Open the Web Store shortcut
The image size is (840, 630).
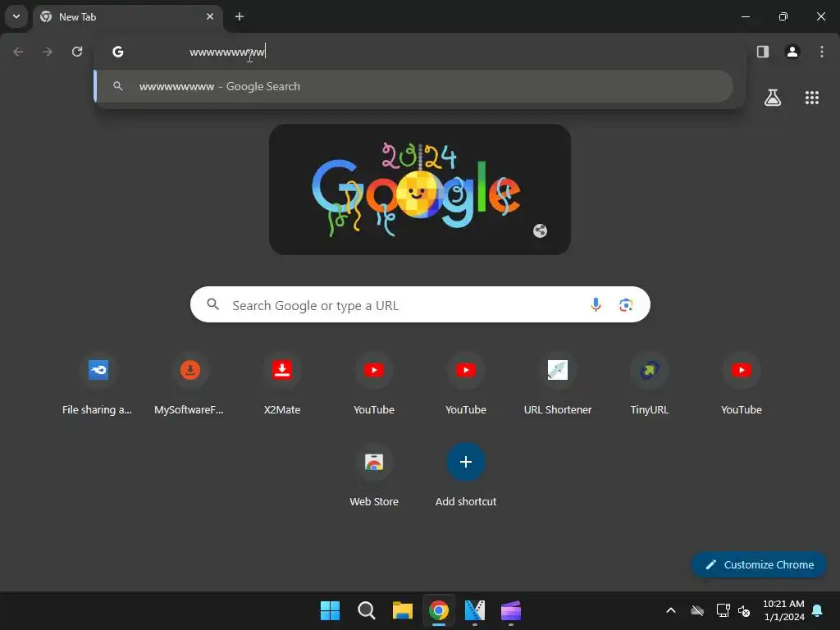[x=374, y=477]
